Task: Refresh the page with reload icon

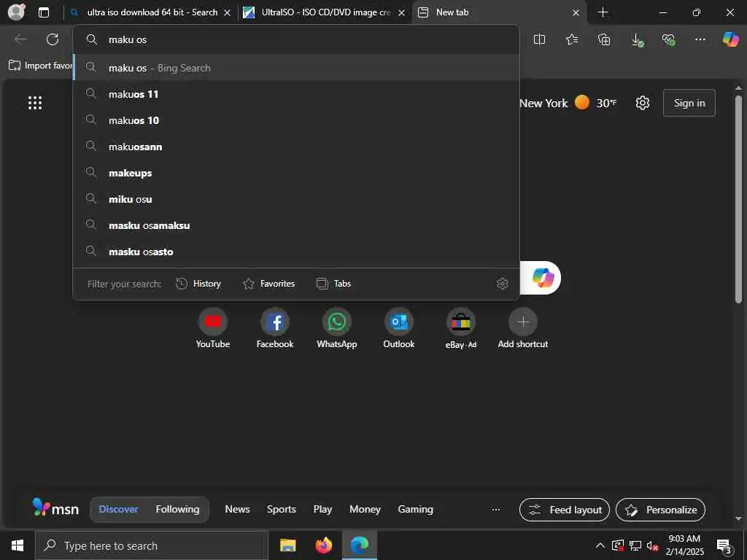Action: point(53,39)
